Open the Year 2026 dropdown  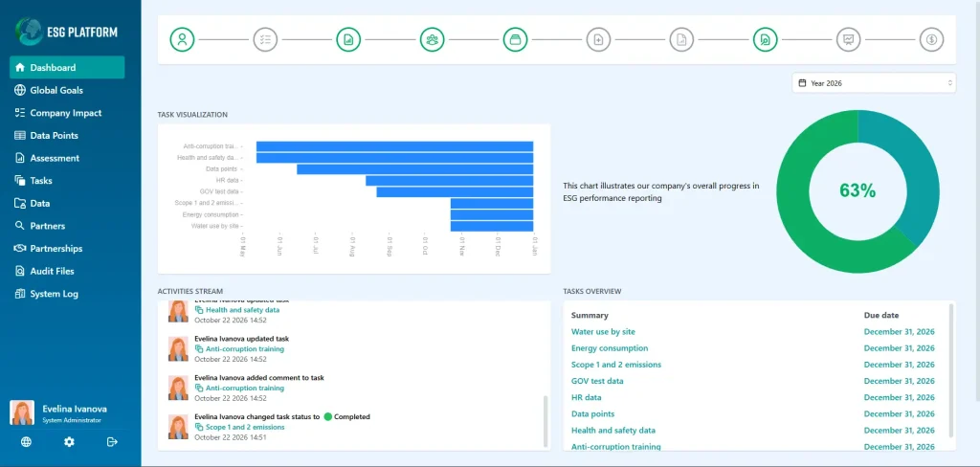874,82
